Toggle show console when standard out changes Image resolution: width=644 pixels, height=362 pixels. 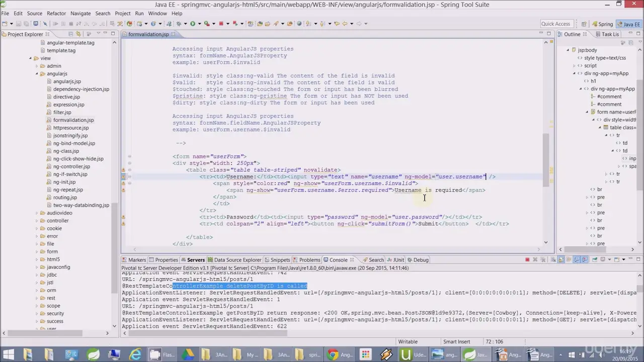coord(577,259)
